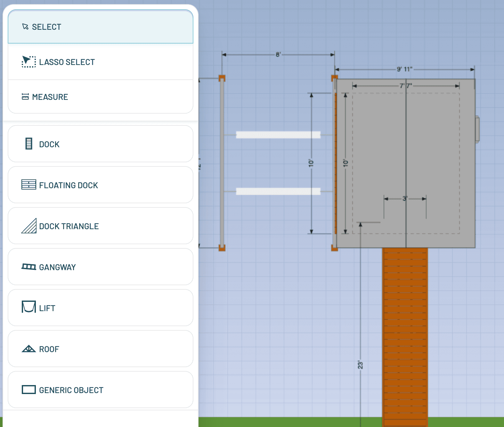Click the Measure ruler icon

pos(25,97)
